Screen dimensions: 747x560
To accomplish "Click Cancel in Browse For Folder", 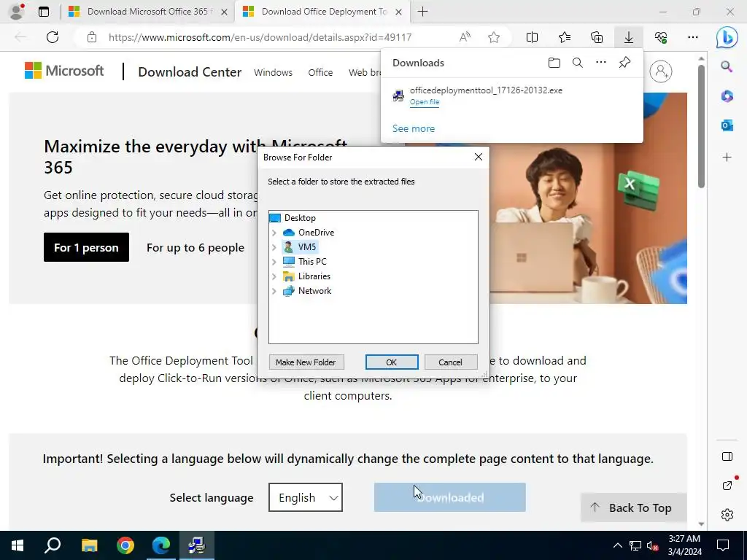I will 450,362.
